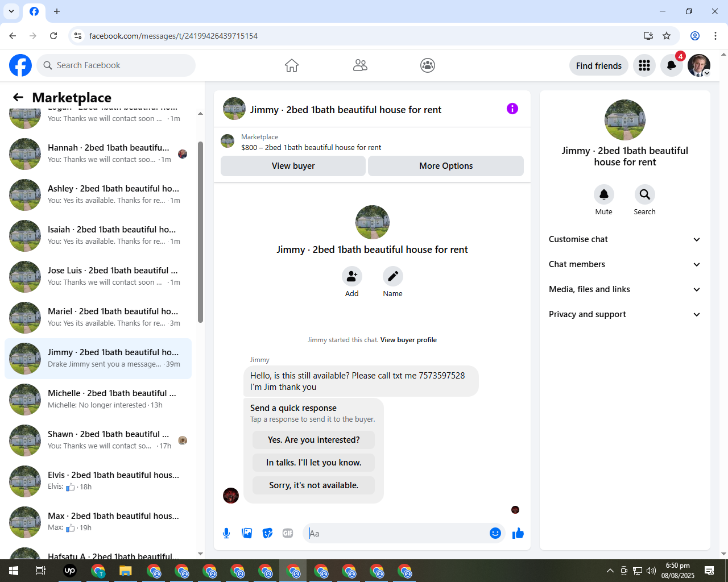Choose a sticker icon
Image resolution: width=728 pixels, height=582 pixels.
pyautogui.click(x=267, y=533)
